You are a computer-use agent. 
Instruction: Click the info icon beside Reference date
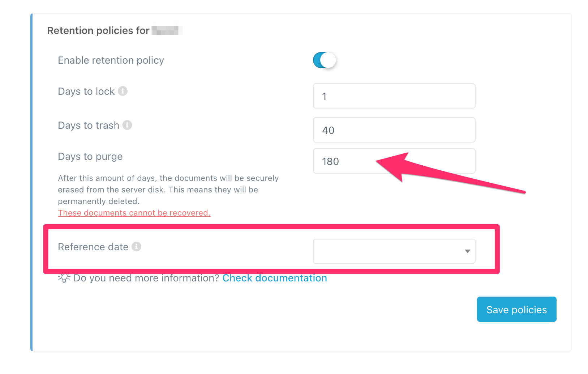click(136, 247)
